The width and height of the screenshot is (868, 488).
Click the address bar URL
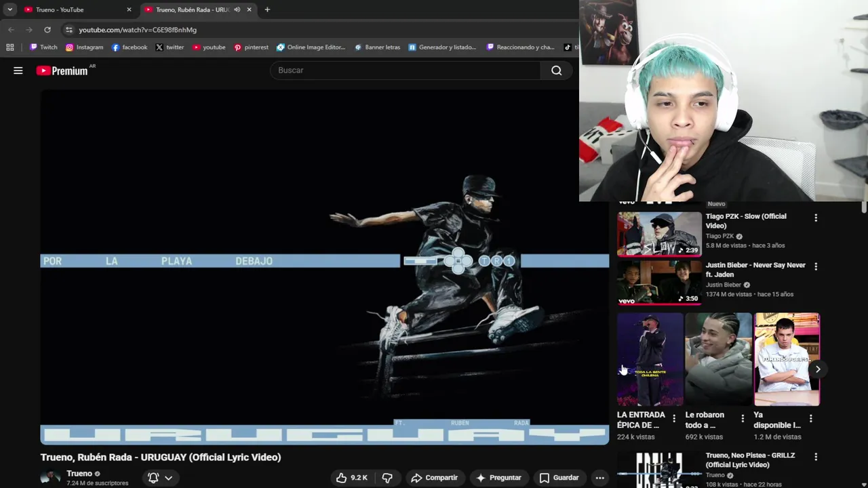click(x=138, y=30)
